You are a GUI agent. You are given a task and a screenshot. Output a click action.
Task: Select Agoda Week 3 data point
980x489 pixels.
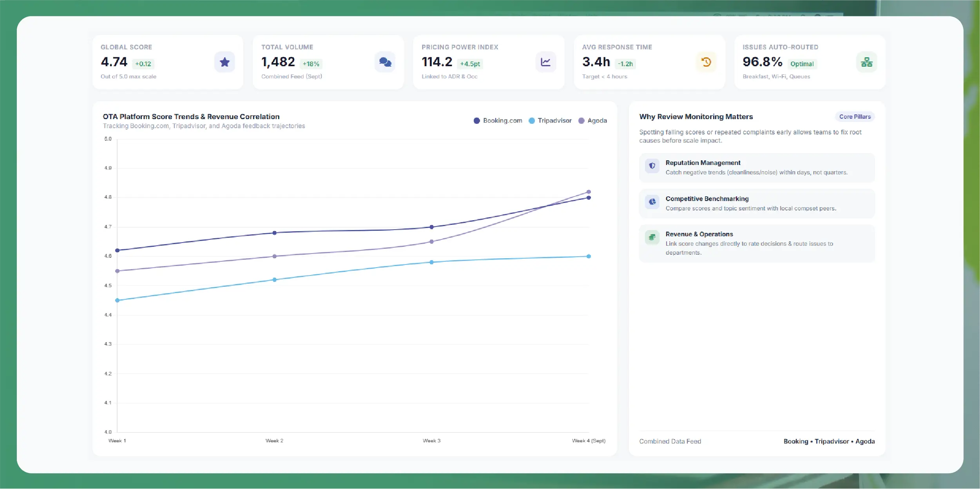click(x=431, y=242)
